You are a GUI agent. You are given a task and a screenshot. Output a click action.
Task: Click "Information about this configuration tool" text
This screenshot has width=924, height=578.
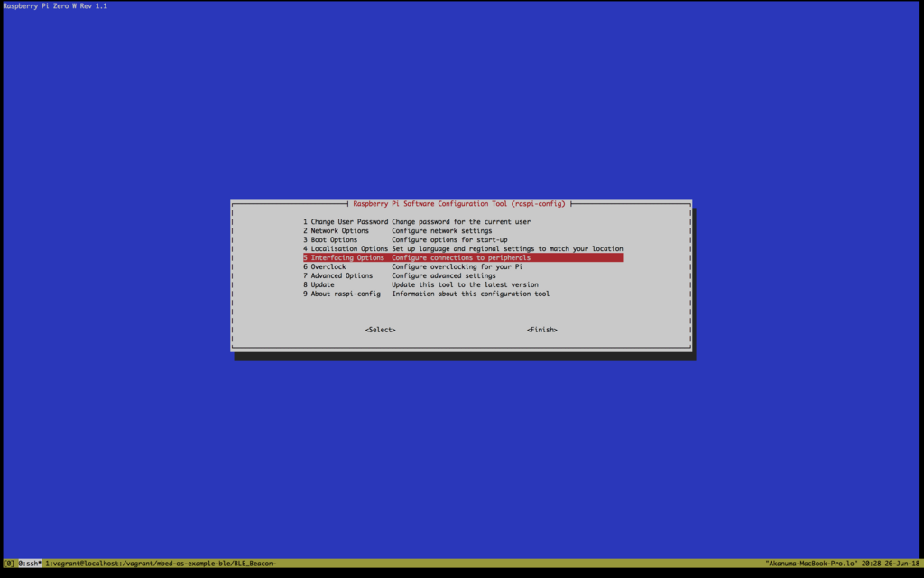click(x=471, y=294)
